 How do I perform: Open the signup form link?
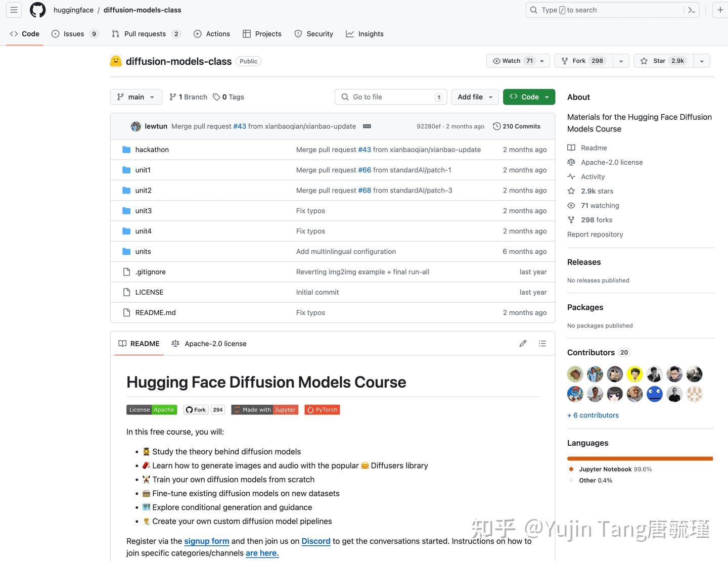[x=206, y=541]
